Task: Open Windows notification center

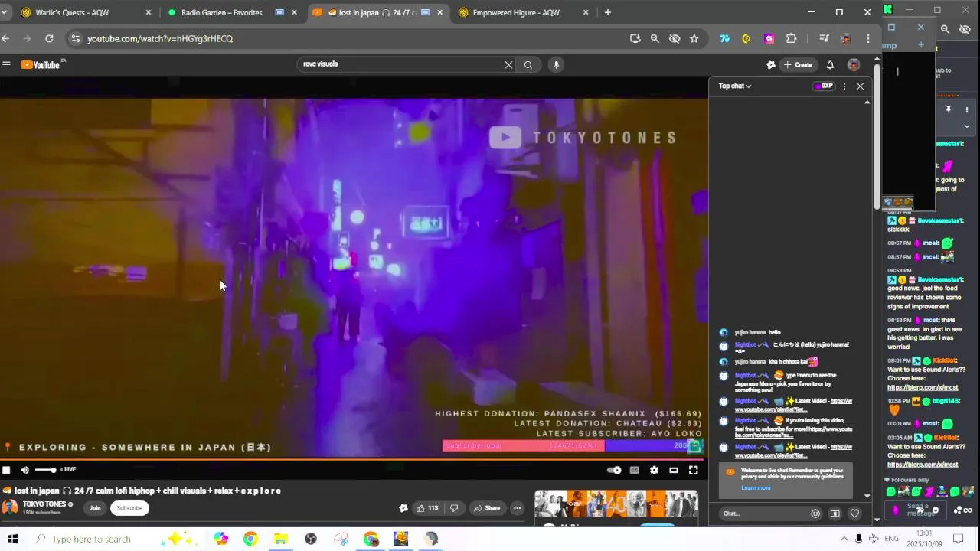Action: click(958, 539)
